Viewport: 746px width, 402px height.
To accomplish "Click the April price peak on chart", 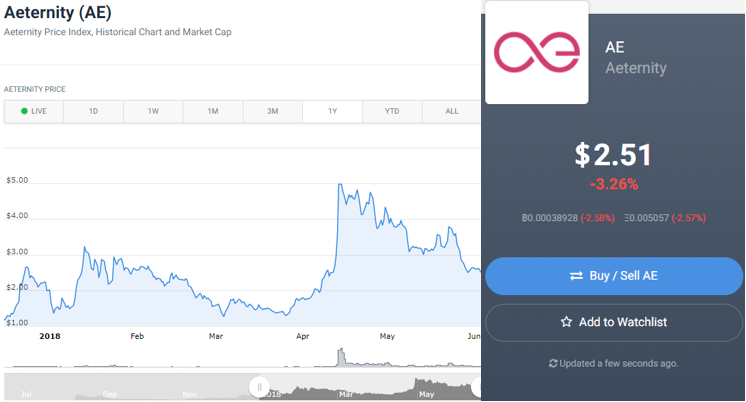I will tap(340, 185).
